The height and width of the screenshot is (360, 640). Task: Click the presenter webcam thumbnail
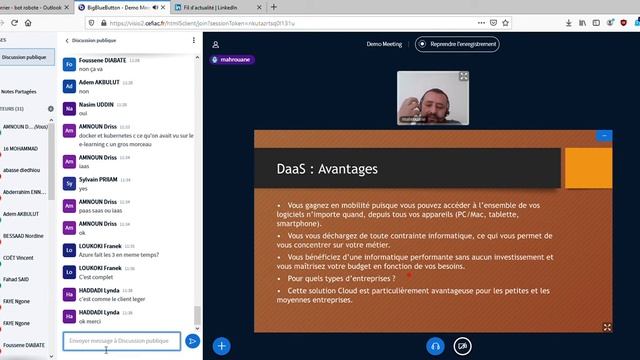tap(433, 98)
